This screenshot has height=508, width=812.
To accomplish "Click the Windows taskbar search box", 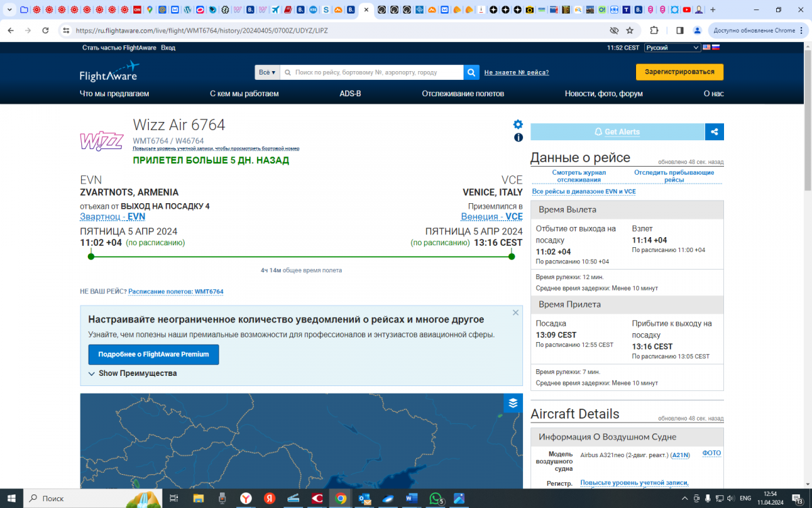I will coord(93,498).
